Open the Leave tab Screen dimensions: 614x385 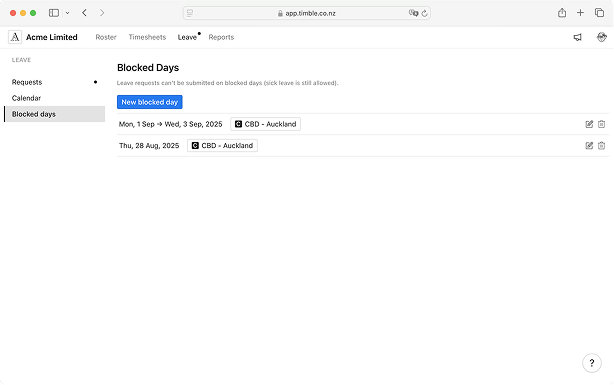point(187,37)
